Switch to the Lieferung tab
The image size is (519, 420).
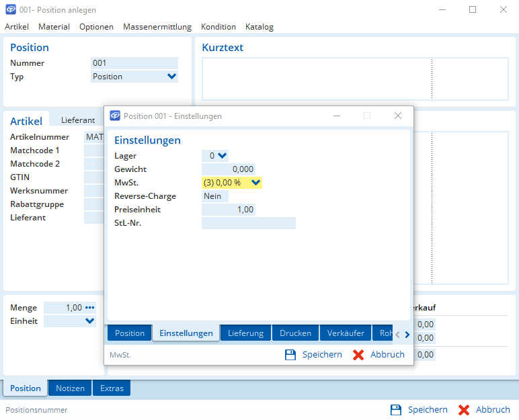pyautogui.click(x=245, y=333)
